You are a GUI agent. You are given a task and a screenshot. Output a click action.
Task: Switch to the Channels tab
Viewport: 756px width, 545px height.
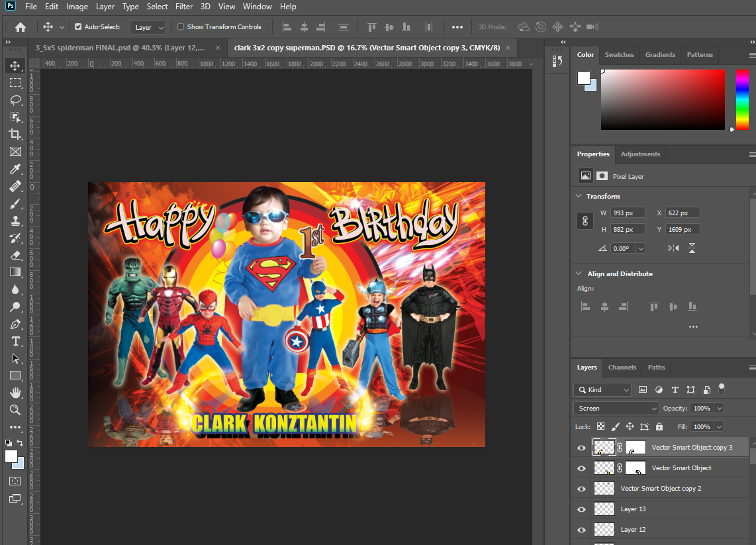(x=622, y=368)
